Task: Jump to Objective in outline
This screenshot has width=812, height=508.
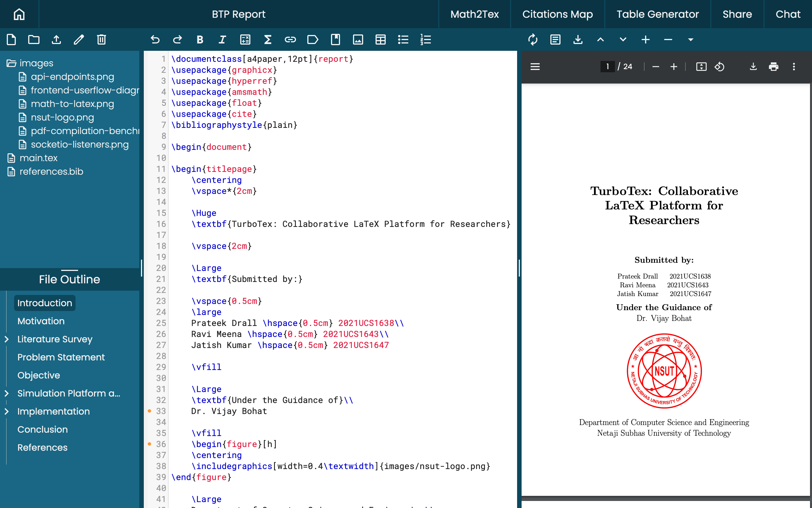Action: [39, 375]
